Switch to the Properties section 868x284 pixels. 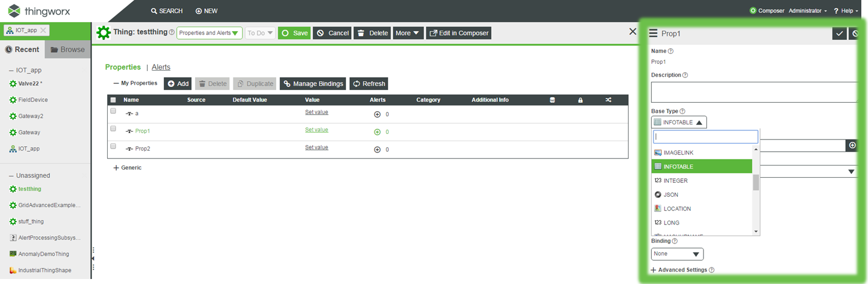click(x=123, y=67)
